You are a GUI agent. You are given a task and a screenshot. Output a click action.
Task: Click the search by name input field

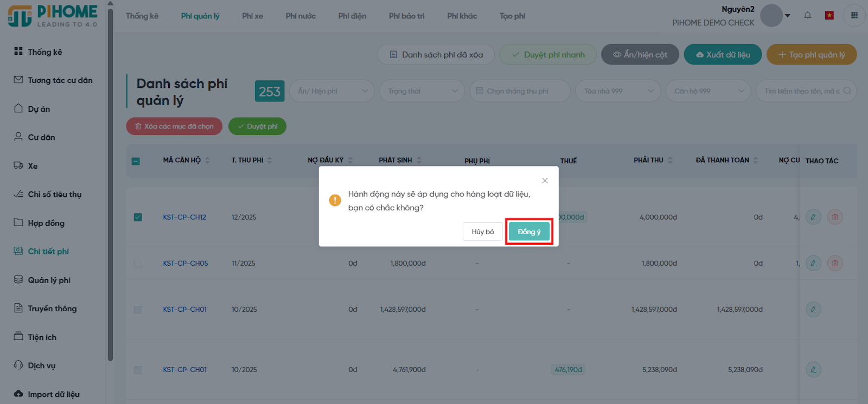pyautogui.click(x=801, y=91)
